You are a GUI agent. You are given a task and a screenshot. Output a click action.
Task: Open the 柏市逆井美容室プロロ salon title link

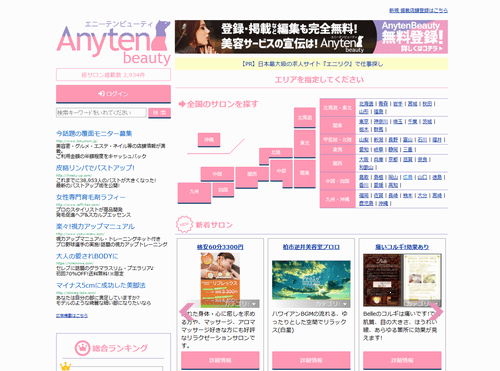click(311, 247)
